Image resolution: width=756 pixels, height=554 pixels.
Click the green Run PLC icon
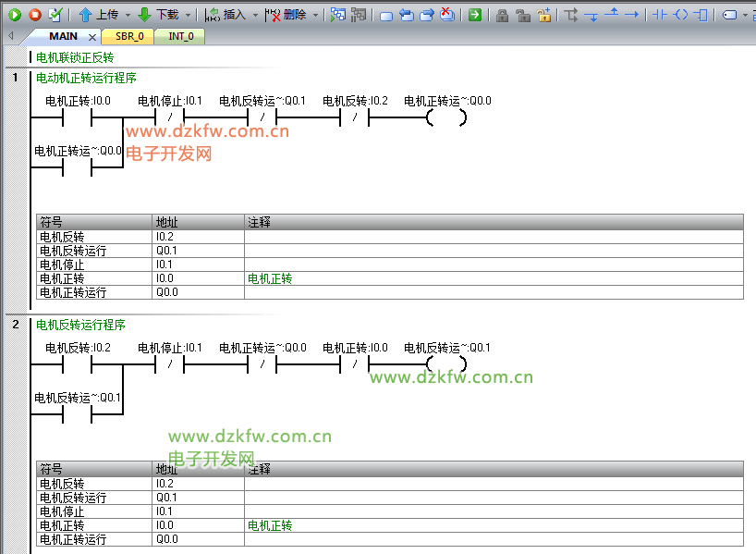click(15, 15)
